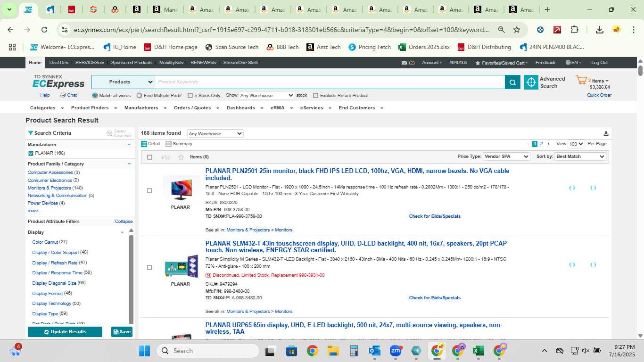
Task: Open Sort by Best Match dropdown
Action: (580, 156)
